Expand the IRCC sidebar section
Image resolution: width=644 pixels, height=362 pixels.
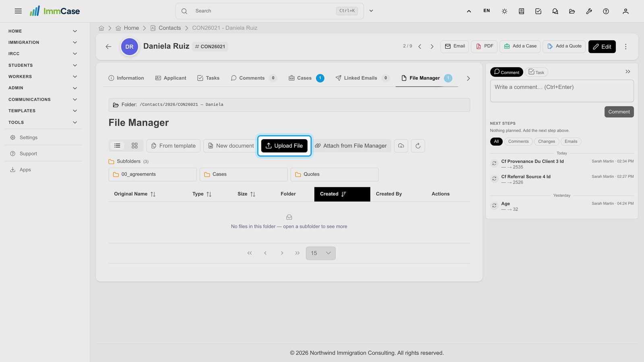coord(43,53)
